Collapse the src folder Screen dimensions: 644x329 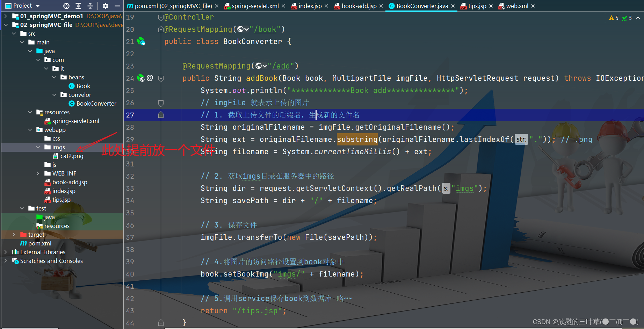tap(14, 34)
